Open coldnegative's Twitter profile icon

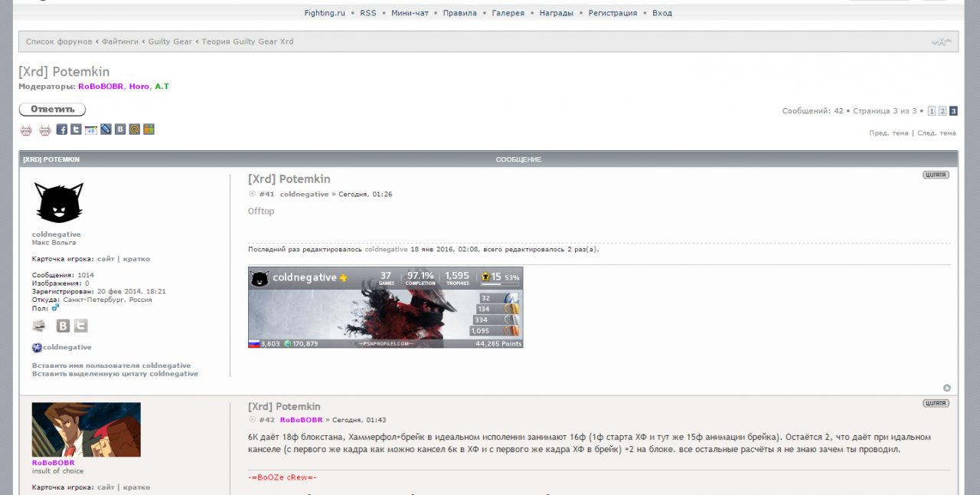[x=80, y=326]
